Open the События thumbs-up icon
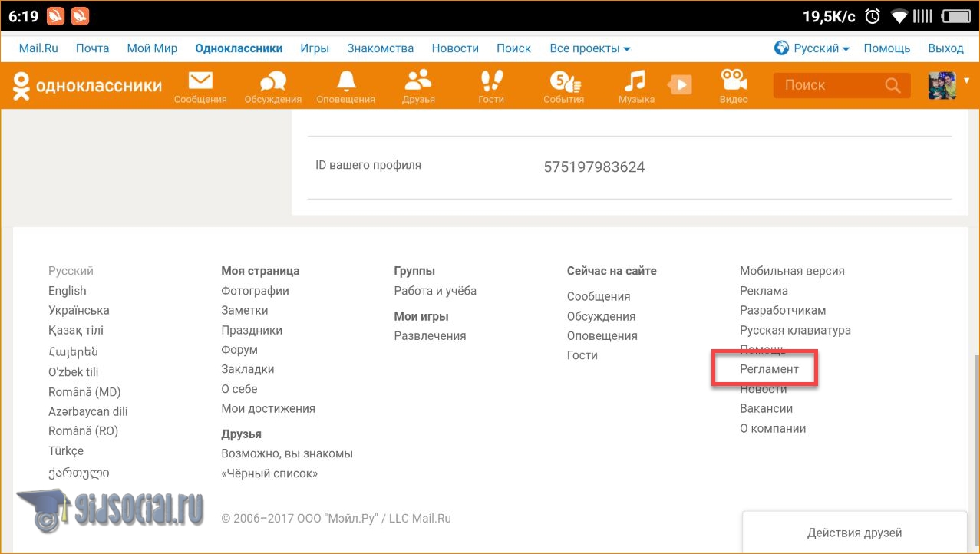The image size is (980, 554). pyautogui.click(x=563, y=81)
